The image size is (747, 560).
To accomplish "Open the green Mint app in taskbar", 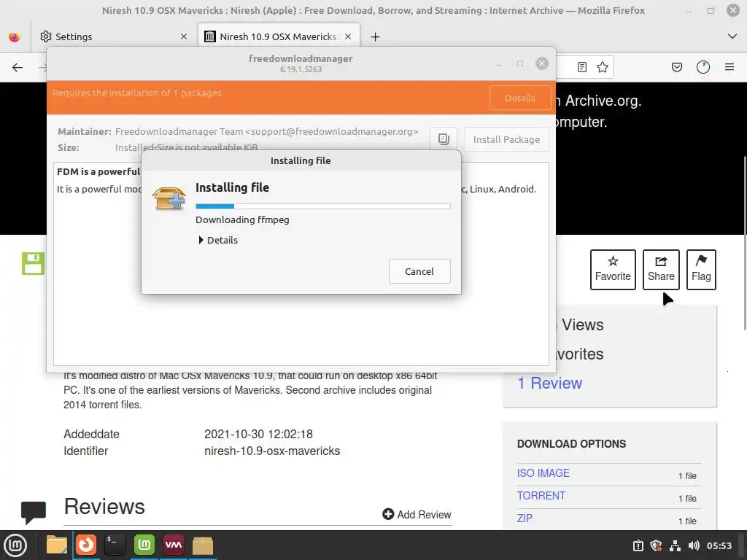I will (x=144, y=545).
